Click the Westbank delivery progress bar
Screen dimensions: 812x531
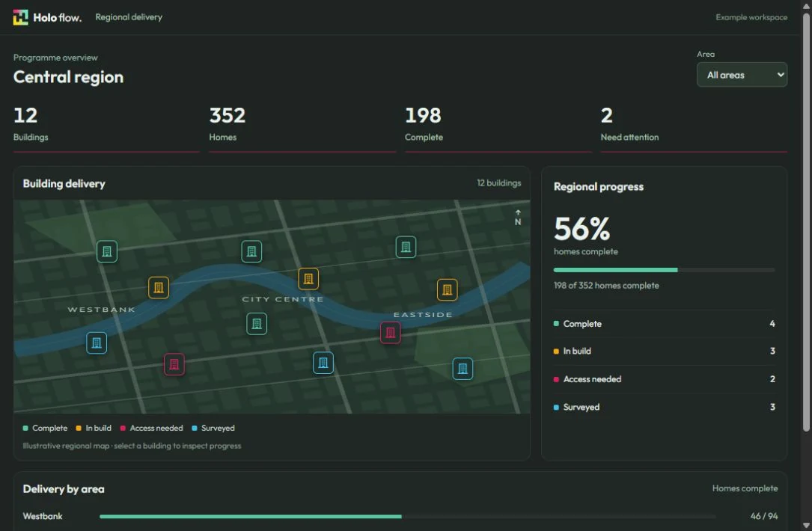(x=408, y=517)
